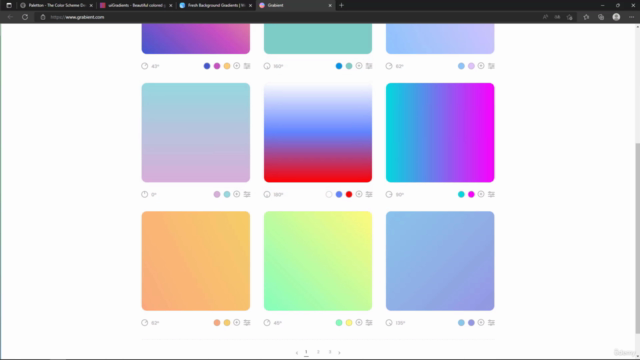Click the angle dial icon of the 135° gradient

[389, 322]
